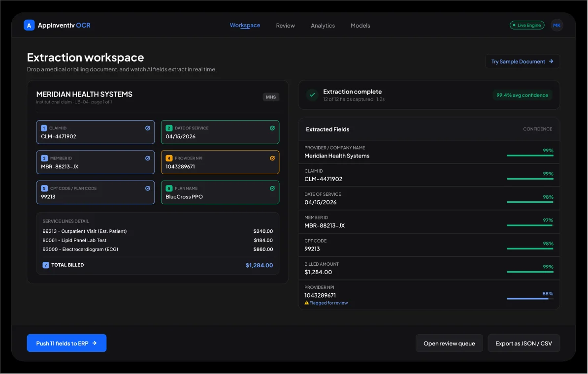Screen dimensions: 588x374
Task: Open review queue
Action: pos(449,343)
